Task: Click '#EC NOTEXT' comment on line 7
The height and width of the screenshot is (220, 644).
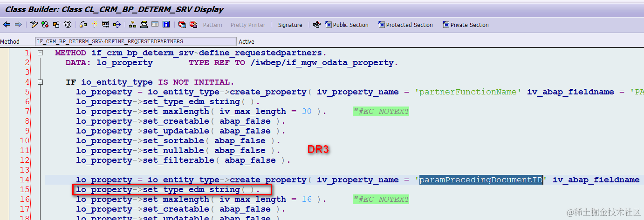Action: click(x=381, y=111)
